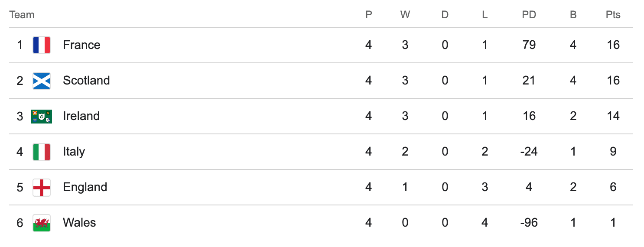Click Italy's rank number 4

point(20,152)
